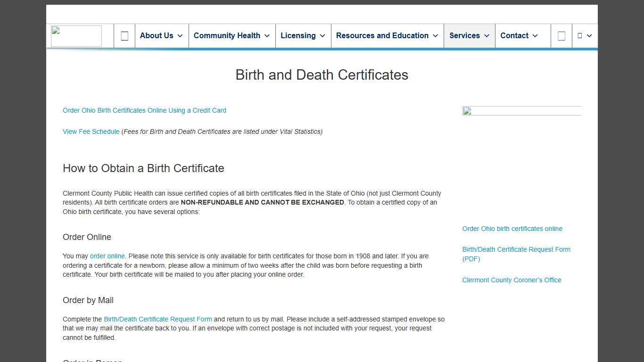Open Clermont County Coroner's Office link
Viewport: 644px width, 362px height.
pos(512,280)
